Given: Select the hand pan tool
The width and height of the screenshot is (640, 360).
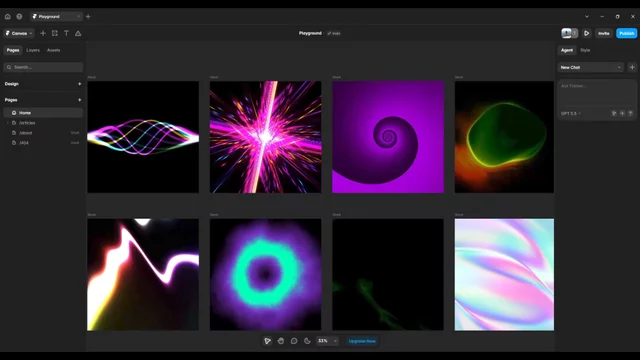Looking at the screenshot, I should coord(281,341).
